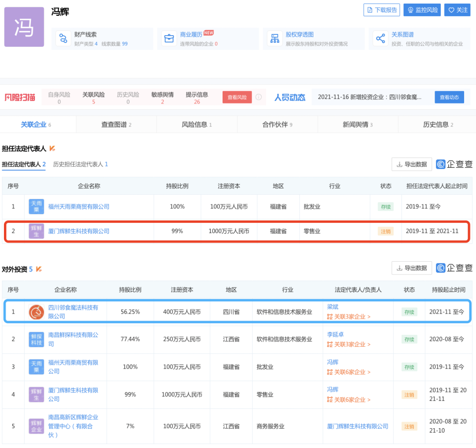This screenshot has height=448, width=476.
Task: Export data in the 对外投资 section
Action: click(412, 268)
